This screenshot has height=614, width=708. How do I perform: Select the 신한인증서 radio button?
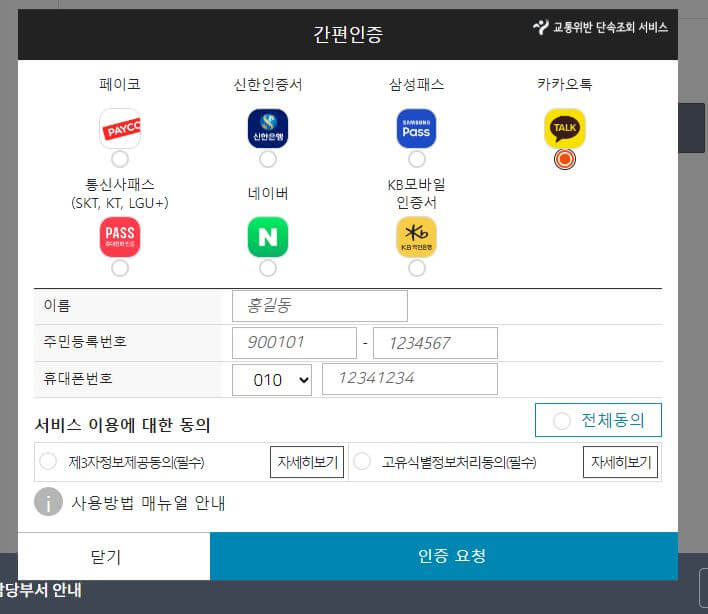(268, 159)
